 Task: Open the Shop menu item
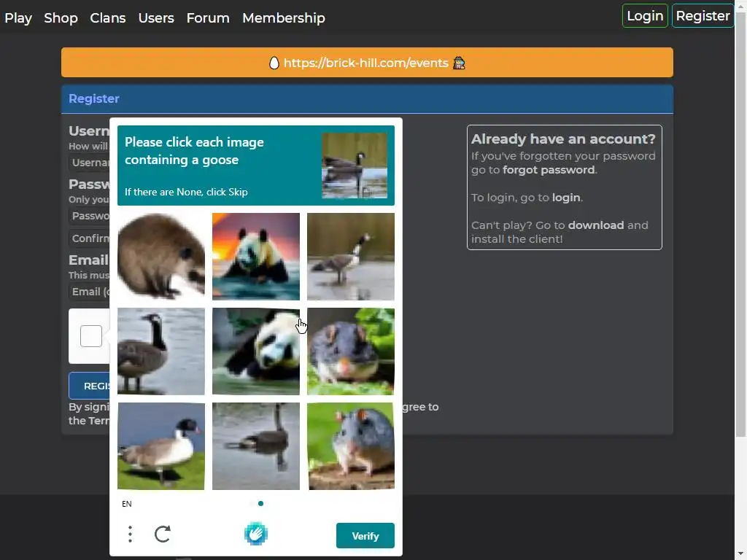click(x=61, y=18)
